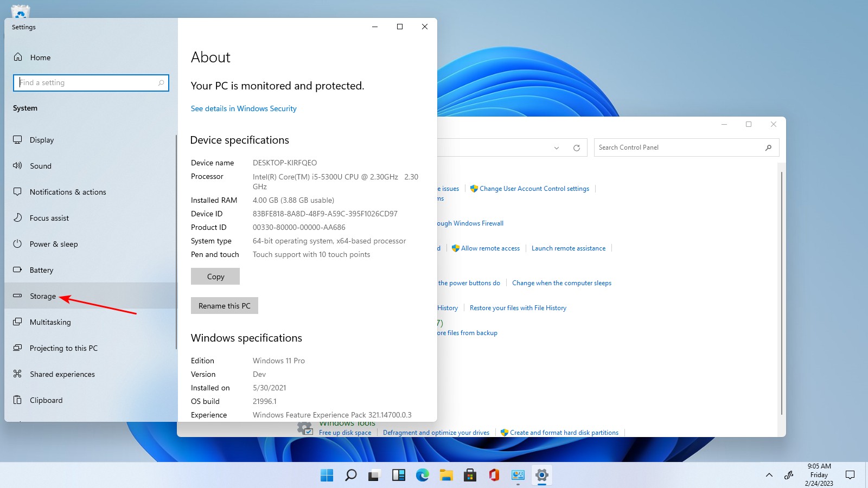Viewport: 868px width, 488px height.
Task: Select Notifications & actions in the sidebar
Action: coord(90,192)
